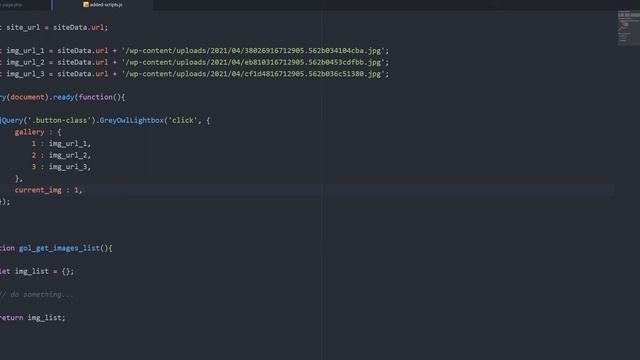Click the JS file icon in the active tab
The width and height of the screenshot is (640, 360).
pyautogui.click(x=86, y=4)
